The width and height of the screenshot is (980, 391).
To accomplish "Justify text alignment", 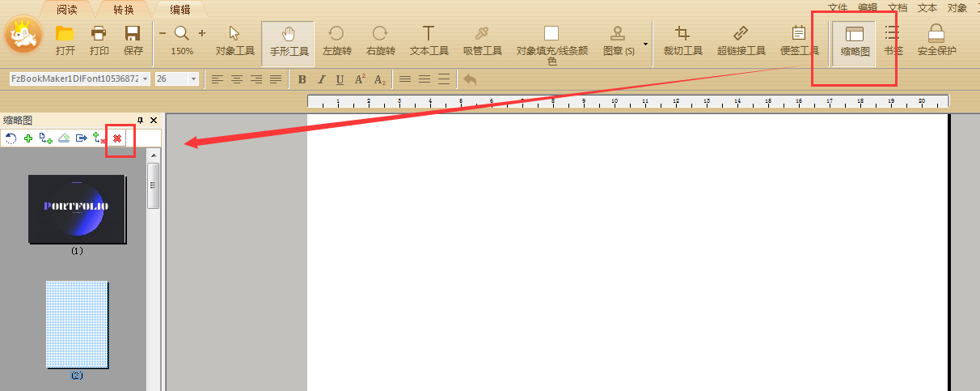I will click(276, 79).
